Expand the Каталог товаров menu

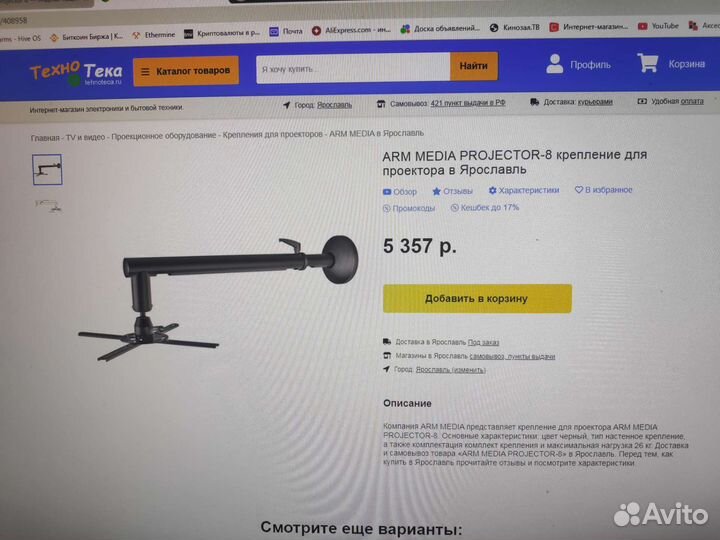186,71
